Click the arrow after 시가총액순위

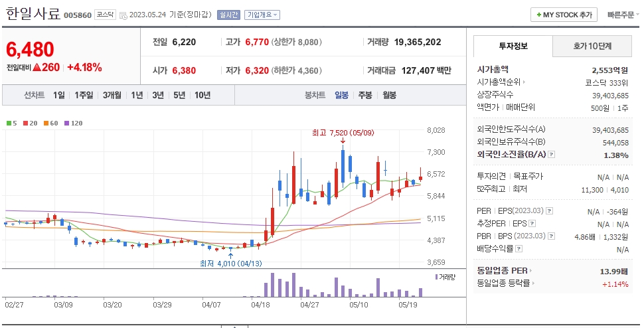pyautogui.click(x=524, y=82)
